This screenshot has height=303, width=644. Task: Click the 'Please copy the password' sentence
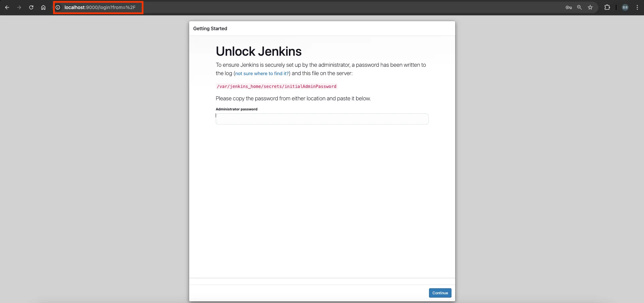coord(293,99)
